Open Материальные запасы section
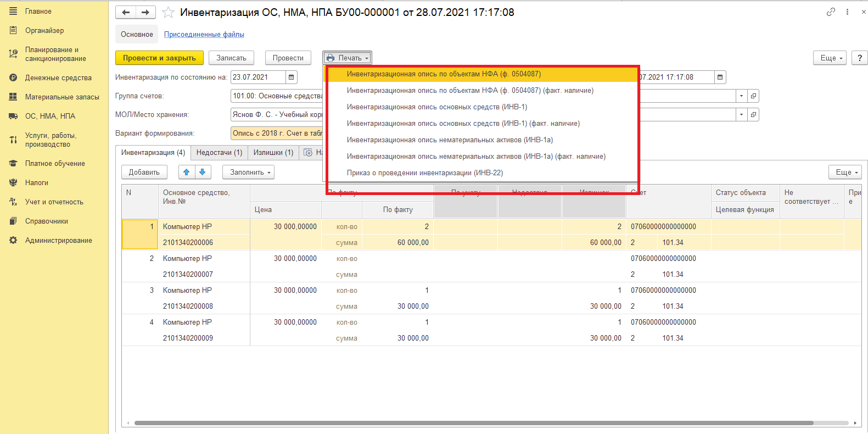 (x=62, y=97)
